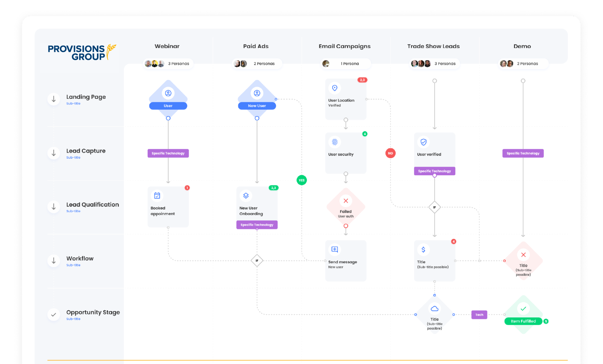Viewport: 603px width, 364px height.
Task: Click the purple Tech tag
Action: point(479,315)
